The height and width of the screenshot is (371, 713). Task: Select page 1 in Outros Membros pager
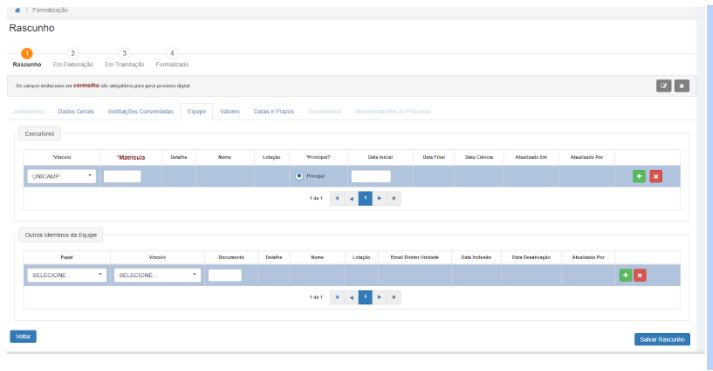pos(365,297)
